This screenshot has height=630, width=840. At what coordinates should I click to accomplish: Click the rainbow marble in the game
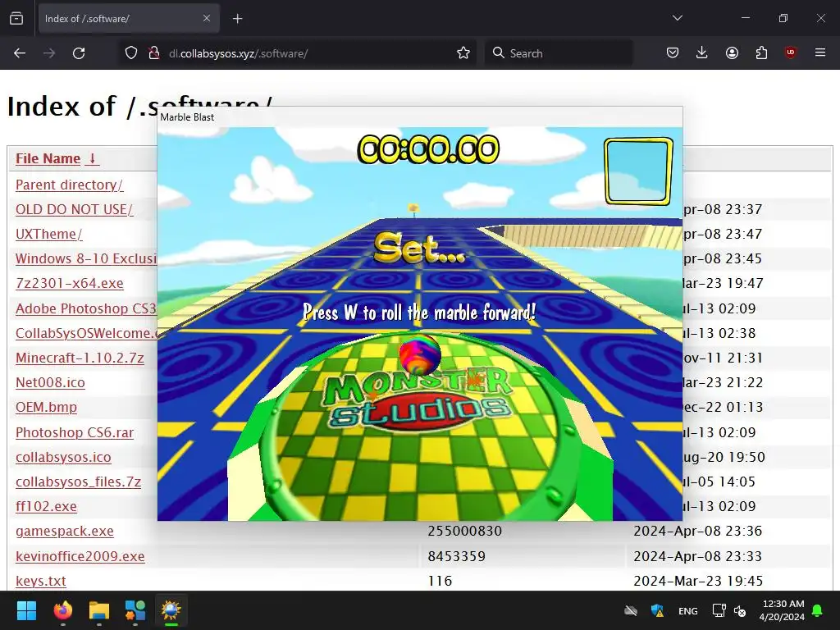click(419, 354)
